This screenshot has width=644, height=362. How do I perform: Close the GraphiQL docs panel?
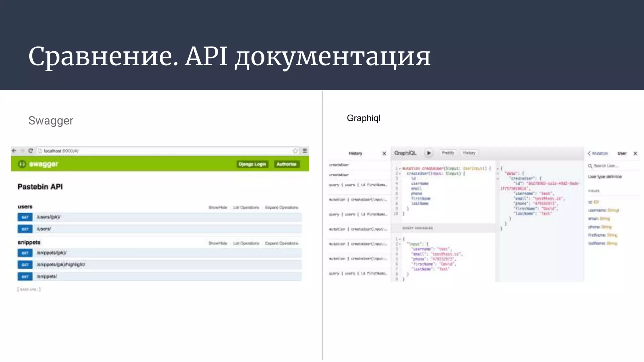(635, 153)
